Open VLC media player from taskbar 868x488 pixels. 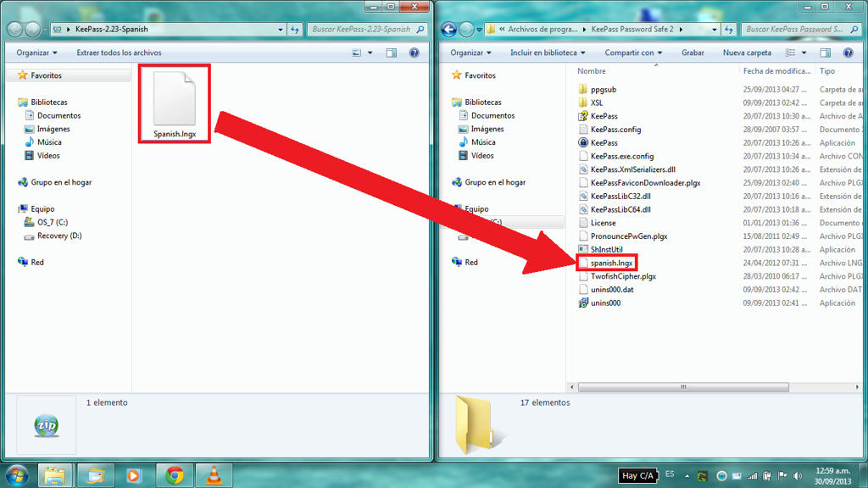coord(214,476)
